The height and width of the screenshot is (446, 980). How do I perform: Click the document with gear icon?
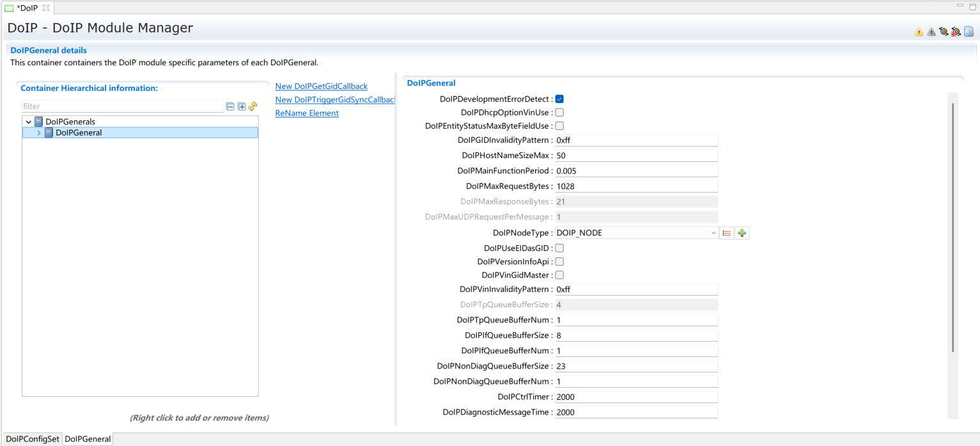pos(968,31)
